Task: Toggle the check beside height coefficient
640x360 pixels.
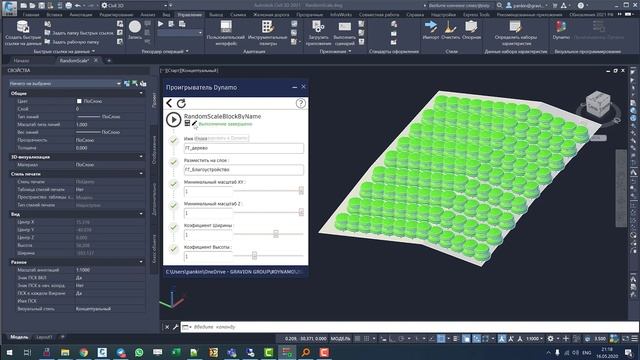Action: [x=173, y=249]
